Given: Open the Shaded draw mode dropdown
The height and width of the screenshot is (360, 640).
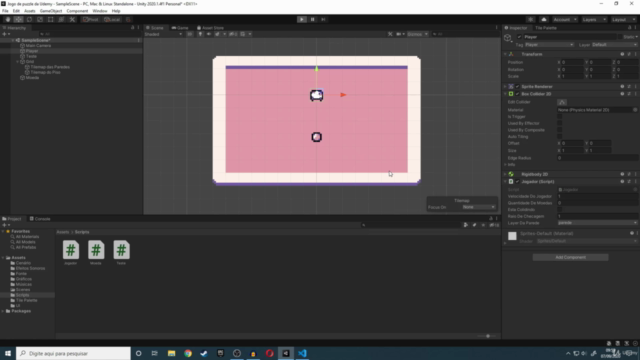Looking at the screenshot, I should [163, 34].
